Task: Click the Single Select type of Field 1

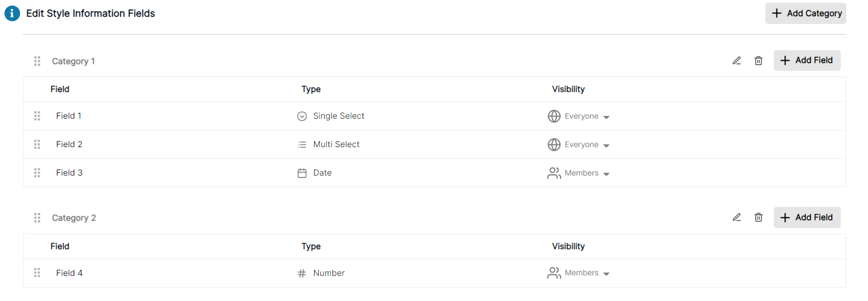Action: (x=331, y=116)
